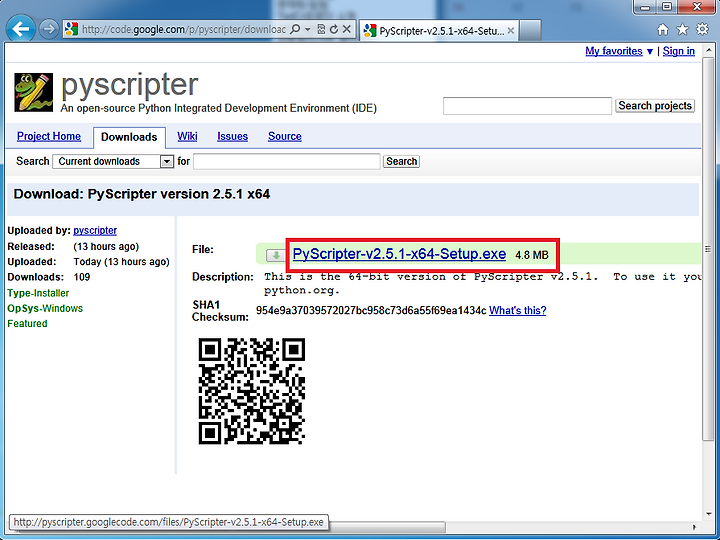Image resolution: width=720 pixels, height=540 pixels.
Task: Click the SHA1 checksum value text
Action: click(x=371, y=311)
